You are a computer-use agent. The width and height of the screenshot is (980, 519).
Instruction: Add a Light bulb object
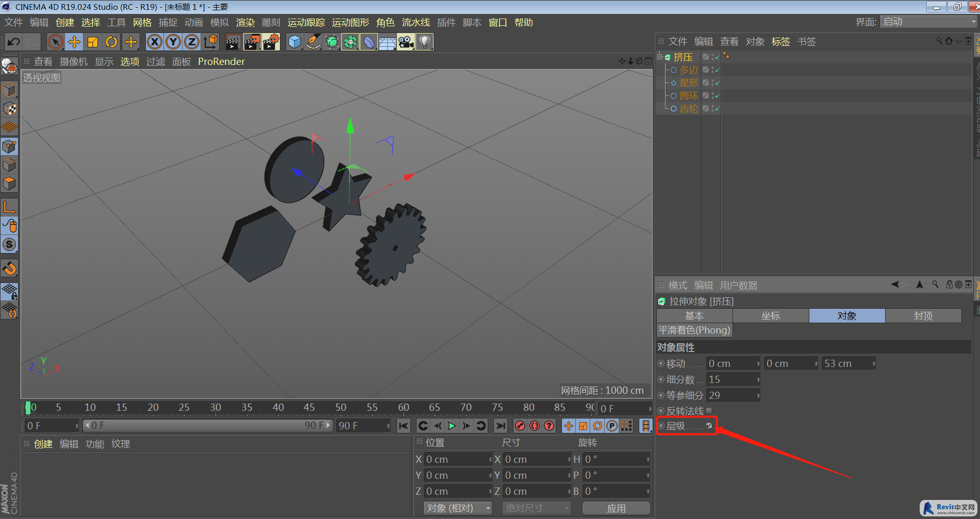pos(425,42)
